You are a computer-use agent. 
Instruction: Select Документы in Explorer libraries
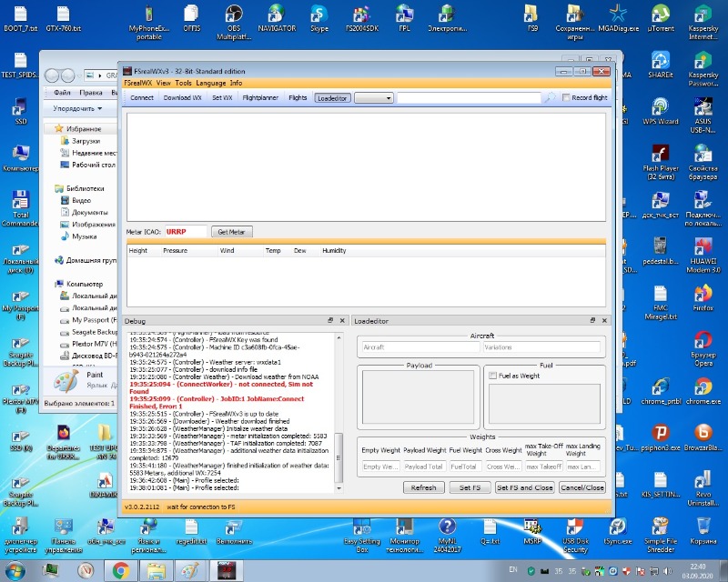[x=89, y=212]
